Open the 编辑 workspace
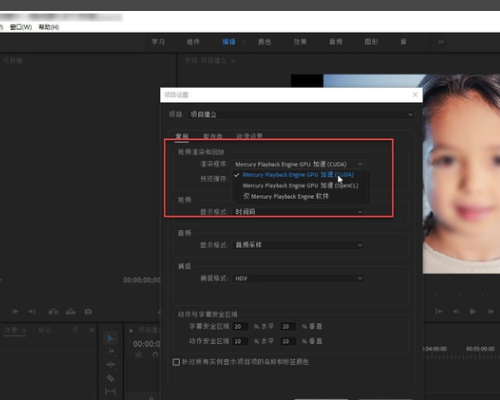This screenshot has height=400, width=500. [x=229, y=42]
